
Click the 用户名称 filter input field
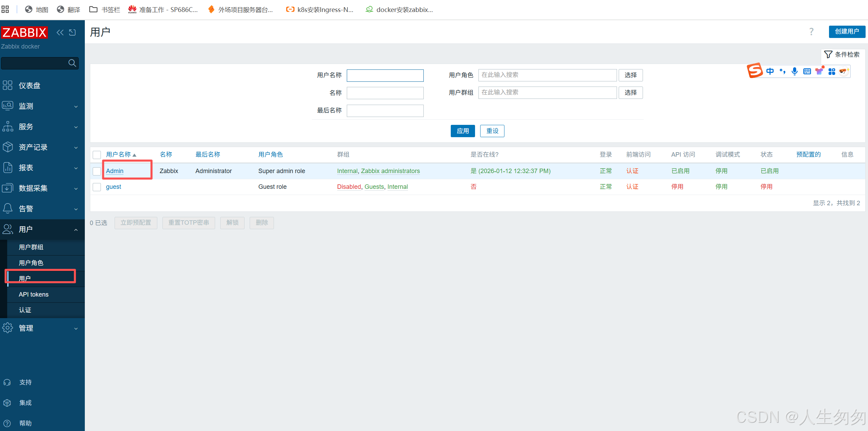(x=385, y=76)
